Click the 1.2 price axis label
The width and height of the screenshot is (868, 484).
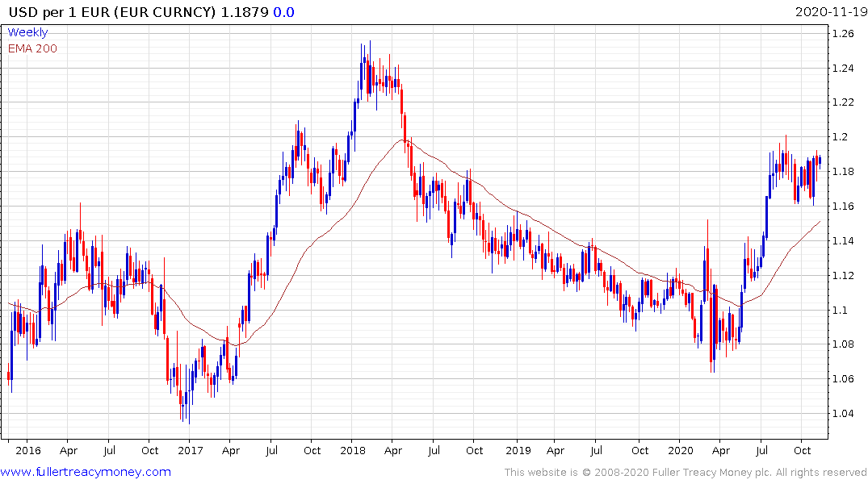coord(840,137)
